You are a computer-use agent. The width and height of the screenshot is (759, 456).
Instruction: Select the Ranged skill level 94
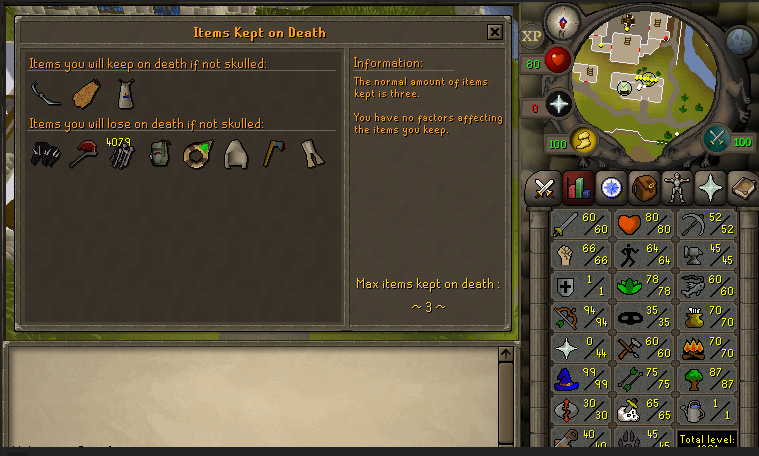581,317
